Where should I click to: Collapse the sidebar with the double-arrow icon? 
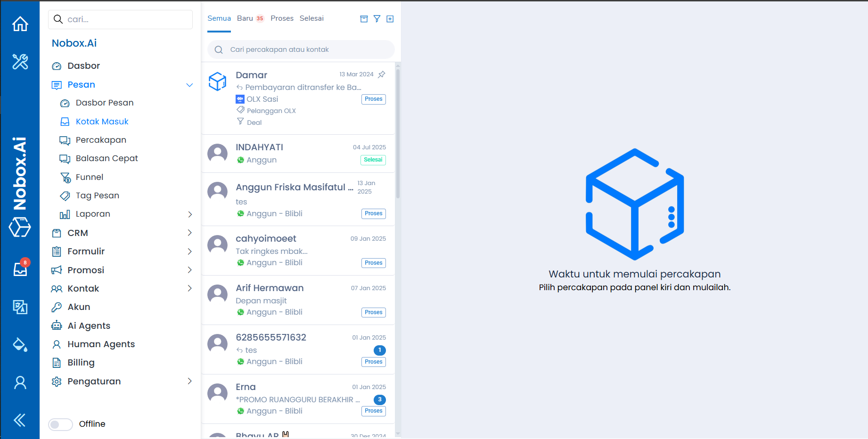click(20, 420)
